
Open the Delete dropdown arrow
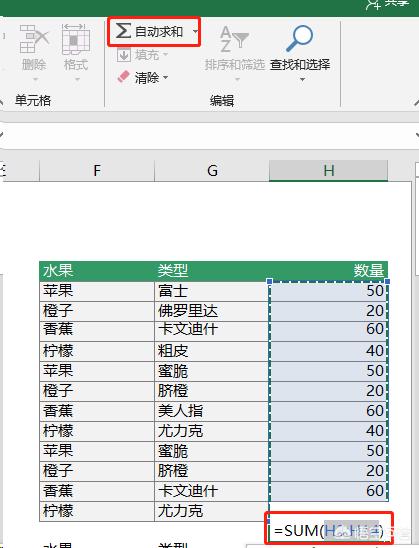(x=35, y=80)
